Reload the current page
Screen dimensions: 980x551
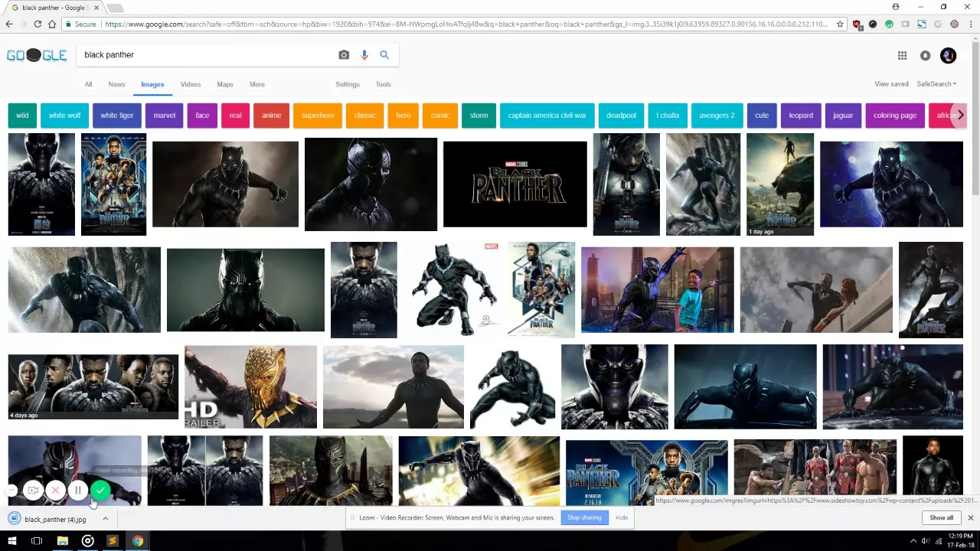coord(38,24)
